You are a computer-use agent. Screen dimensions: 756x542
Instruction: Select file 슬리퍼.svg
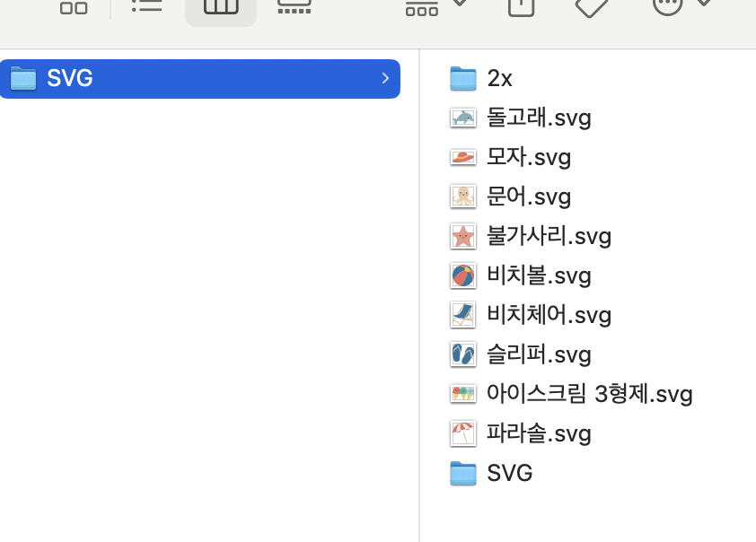pyautogui.click(x=539, y=354)
